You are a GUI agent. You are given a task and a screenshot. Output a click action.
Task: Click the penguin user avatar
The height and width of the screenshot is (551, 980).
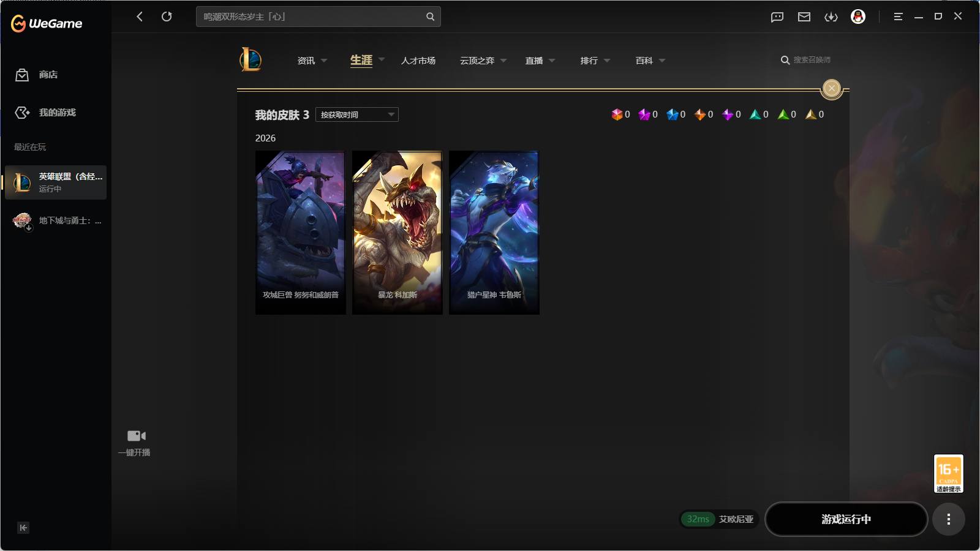(858, 17)
